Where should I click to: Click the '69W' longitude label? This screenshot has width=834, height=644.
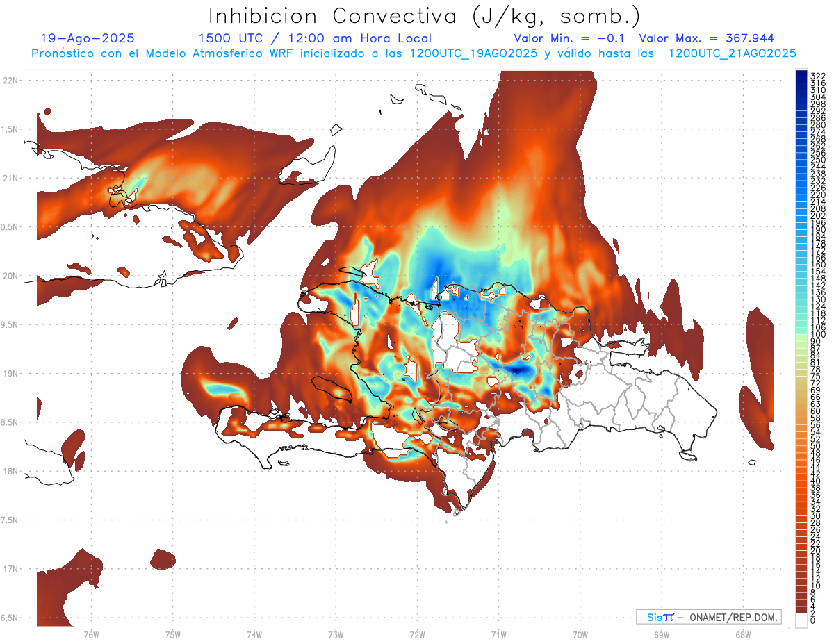coord(662,634)
